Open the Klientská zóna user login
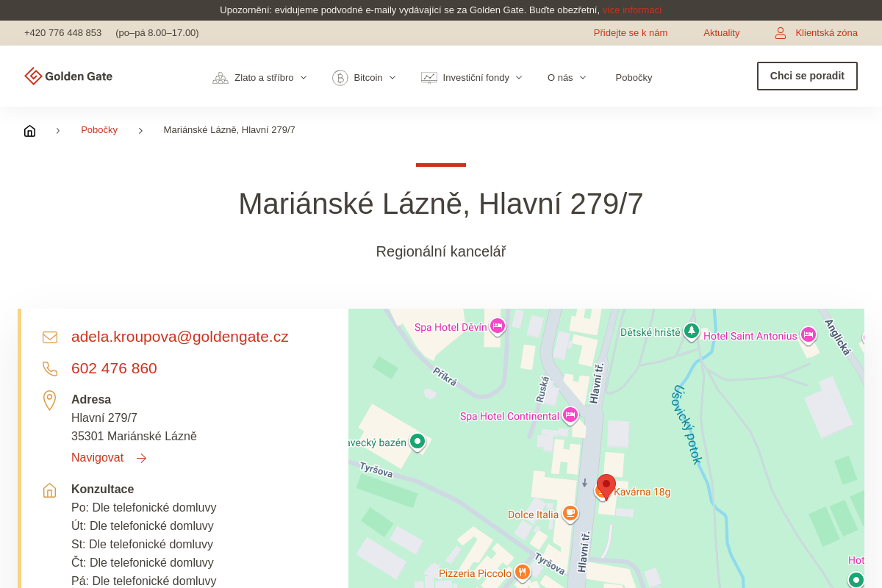The height and width of the screenshot is (588, 882). pos(816,33)
